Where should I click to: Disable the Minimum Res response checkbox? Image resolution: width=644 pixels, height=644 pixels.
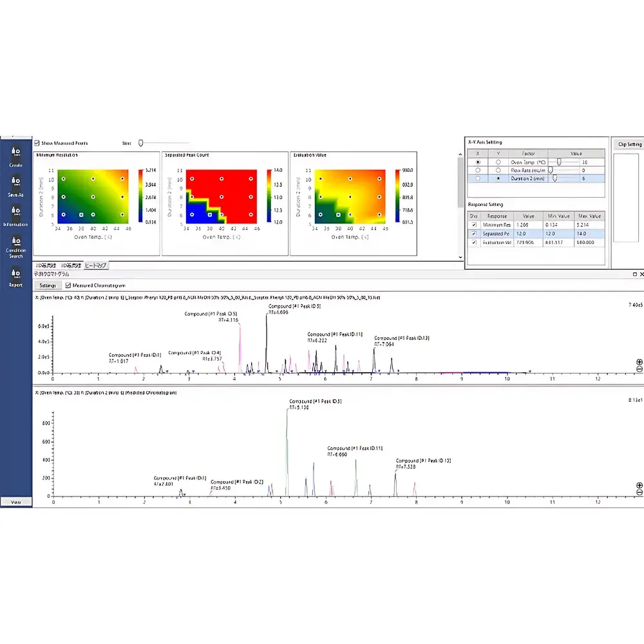[x=474, y=225]
